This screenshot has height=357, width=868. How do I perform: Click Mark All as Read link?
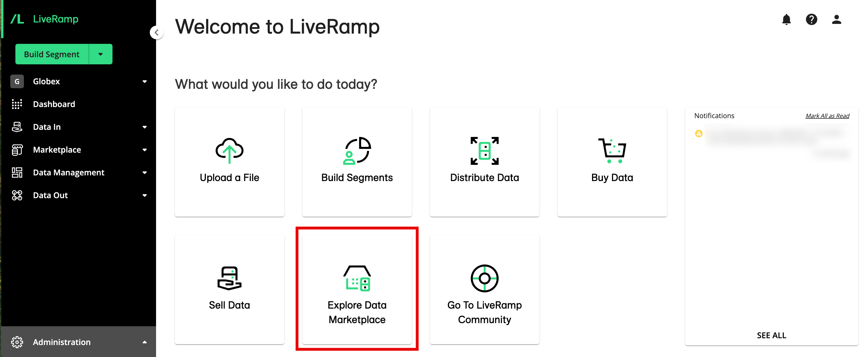click(827, 116)
